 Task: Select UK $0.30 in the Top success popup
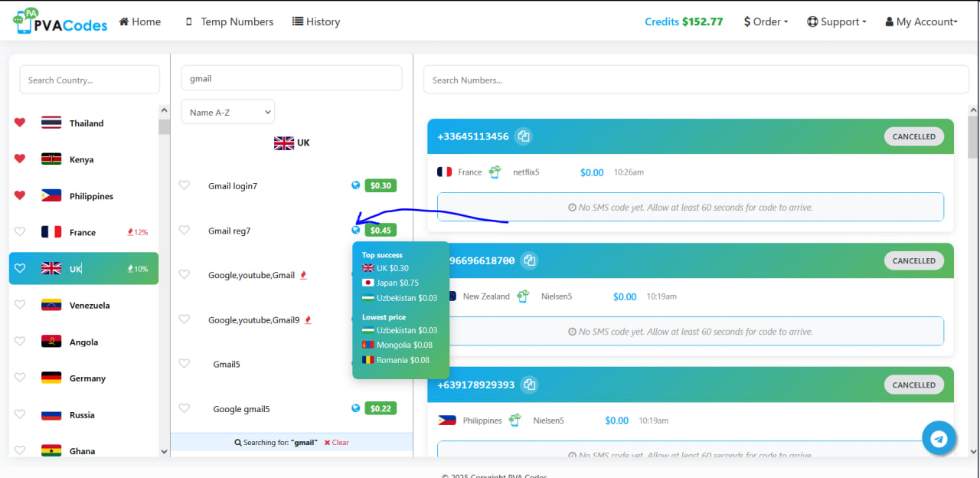pos(385,268)
